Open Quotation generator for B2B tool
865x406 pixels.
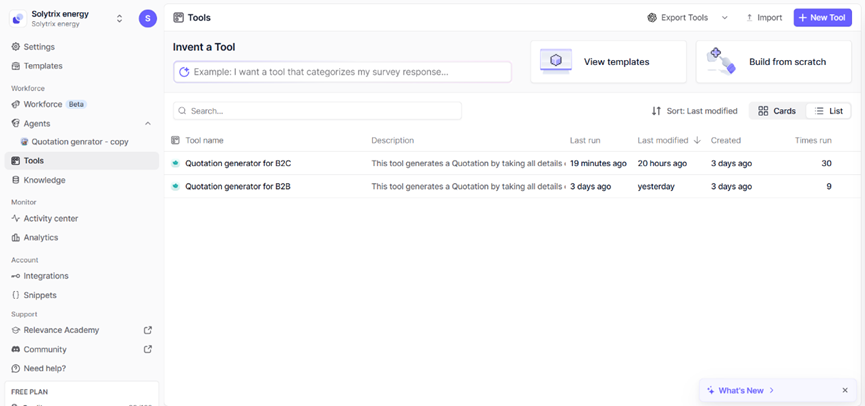[x=238, y=186]
